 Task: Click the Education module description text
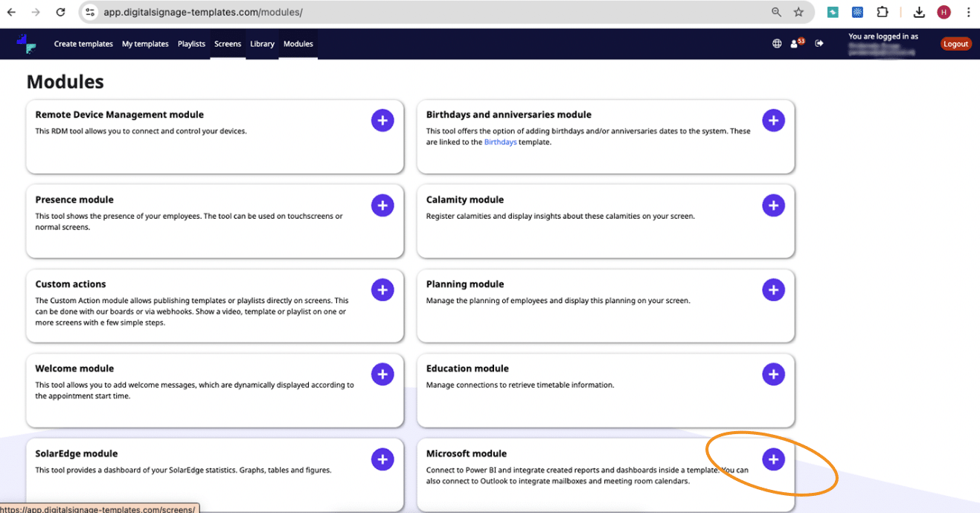[x=520, y=385]
